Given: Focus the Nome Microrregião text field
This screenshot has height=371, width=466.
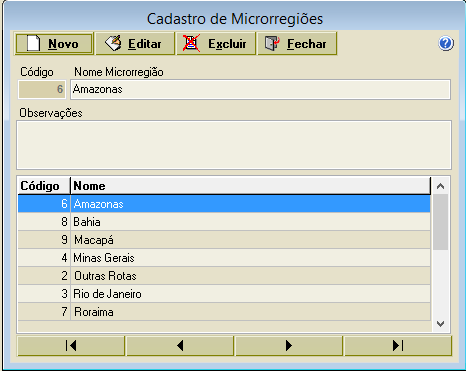Looking at the screenshot, I should tap(260, 89).
